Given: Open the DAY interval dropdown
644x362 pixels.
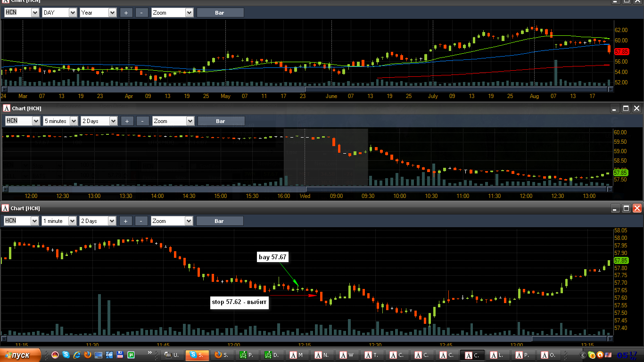Looking at the screenshot, I should click(x=59, y=13).
